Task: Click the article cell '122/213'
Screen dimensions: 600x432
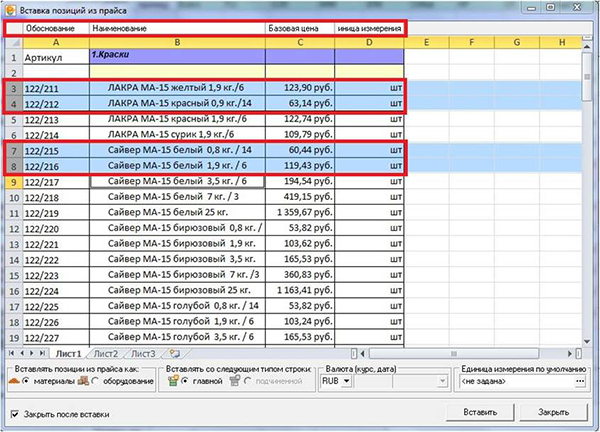Action: [56, 119]
